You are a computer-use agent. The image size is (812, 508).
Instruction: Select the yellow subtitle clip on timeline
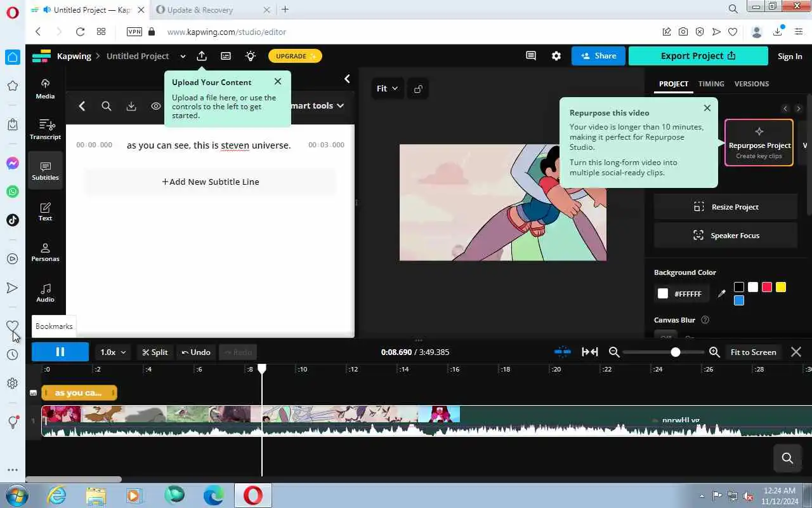point(79,393)
